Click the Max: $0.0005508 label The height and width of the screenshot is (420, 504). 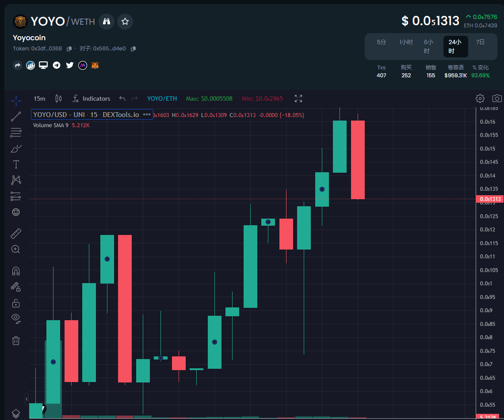[209, 98]
